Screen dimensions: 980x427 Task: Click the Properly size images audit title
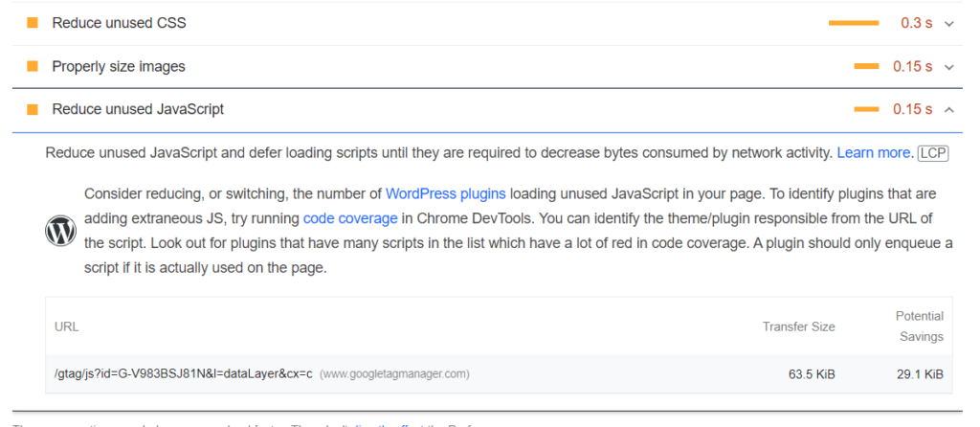(x=119, y=66)
